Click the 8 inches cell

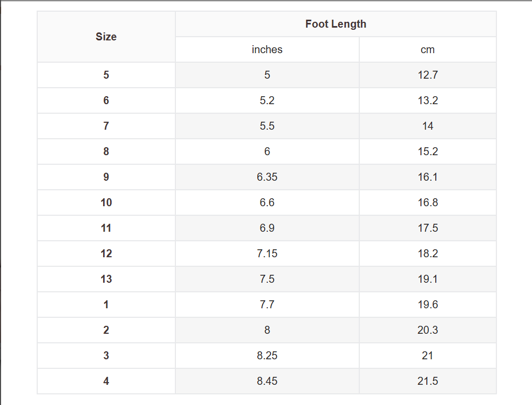click(267, 330)
